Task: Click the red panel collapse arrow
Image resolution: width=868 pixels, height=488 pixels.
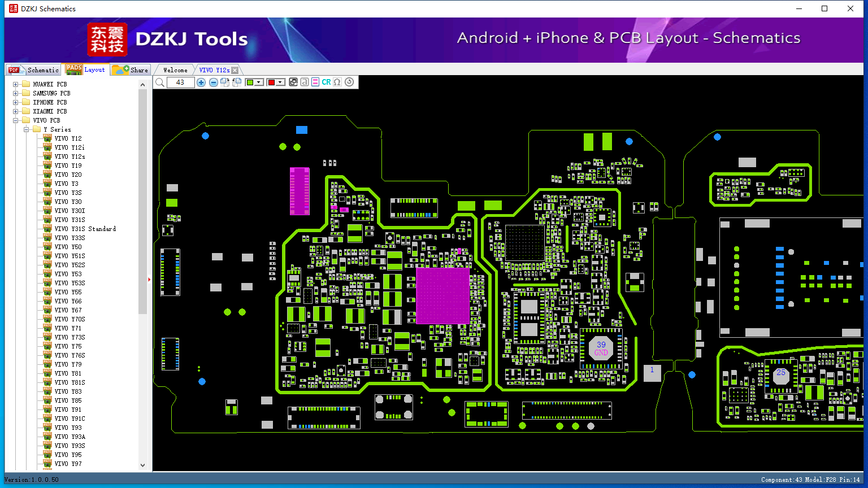Action: (149, 279)
